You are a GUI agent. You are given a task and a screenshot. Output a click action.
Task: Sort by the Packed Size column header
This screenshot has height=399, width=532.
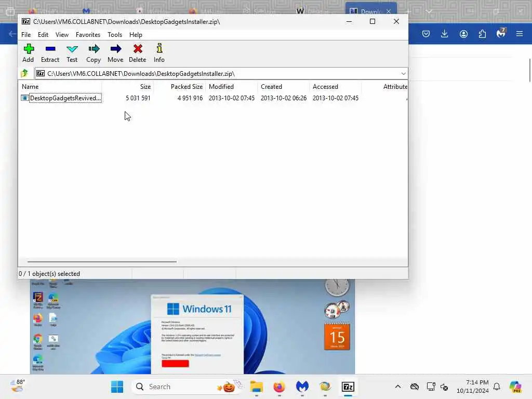click(x=179, y=87)
